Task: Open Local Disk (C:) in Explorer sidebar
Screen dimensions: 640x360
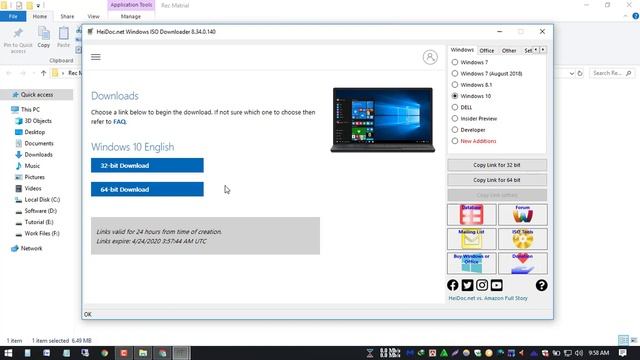Action: (42, 200)
